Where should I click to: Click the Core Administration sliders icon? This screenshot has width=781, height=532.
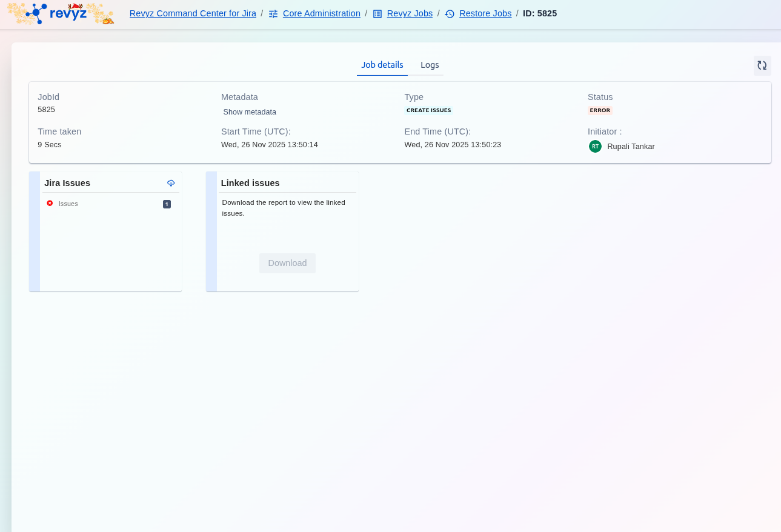point(273,14)
